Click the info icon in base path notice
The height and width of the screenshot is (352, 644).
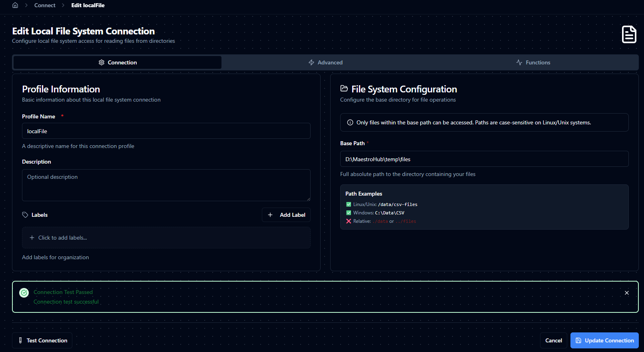(x=350, y=122)
